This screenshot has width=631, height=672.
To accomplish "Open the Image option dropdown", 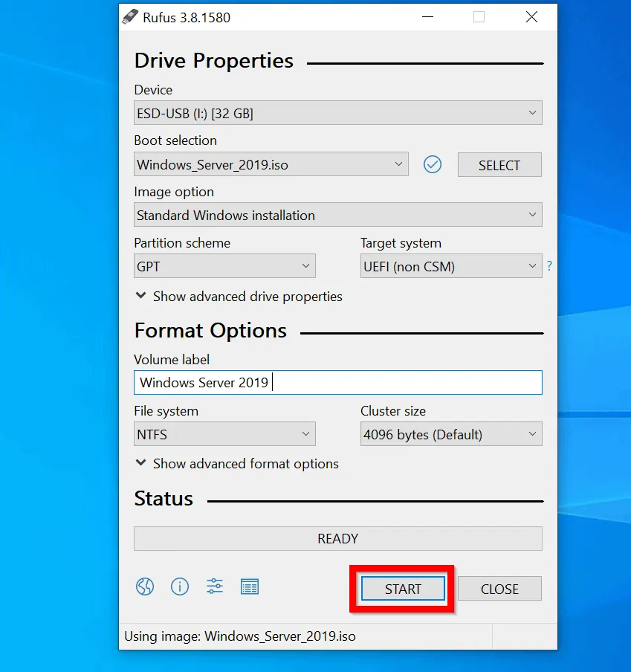I will (337, 215).
